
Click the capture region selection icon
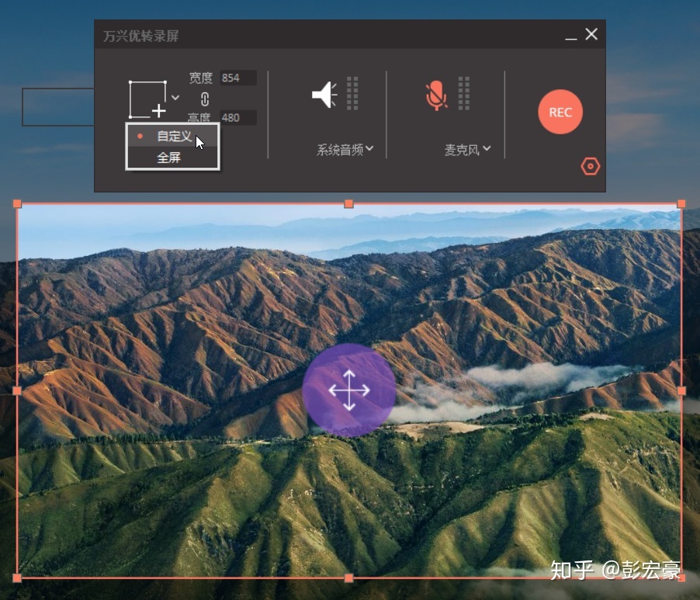click(x=147, y=99)
